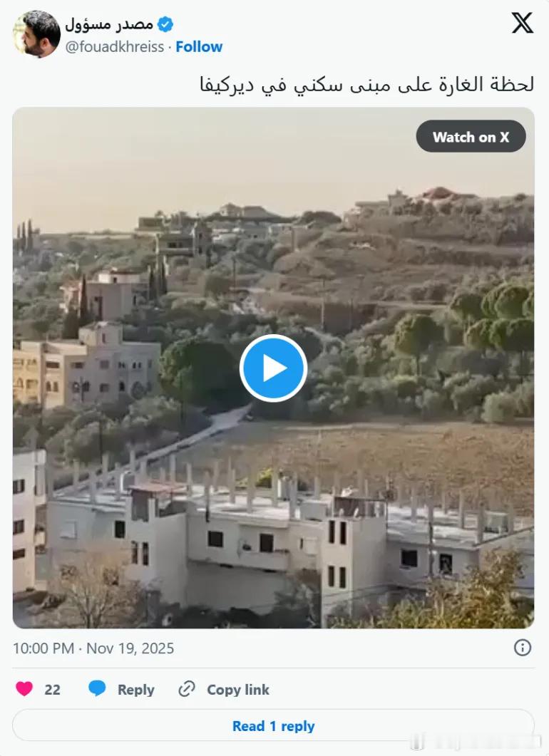Open the author's profile avatar
The image size is (549, 756).
tap(36, 34)
